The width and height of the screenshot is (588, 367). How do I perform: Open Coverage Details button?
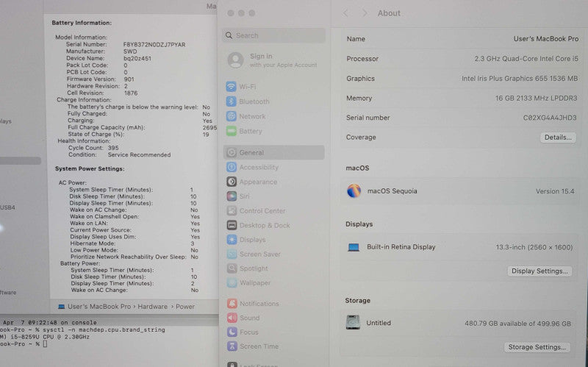(558, 138)
